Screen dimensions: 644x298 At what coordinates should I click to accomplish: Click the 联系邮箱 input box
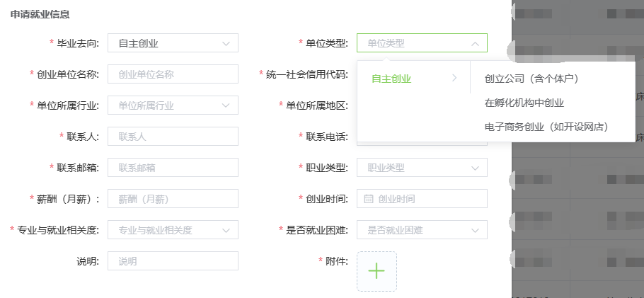pyautogui.click(x=173, y=168)
